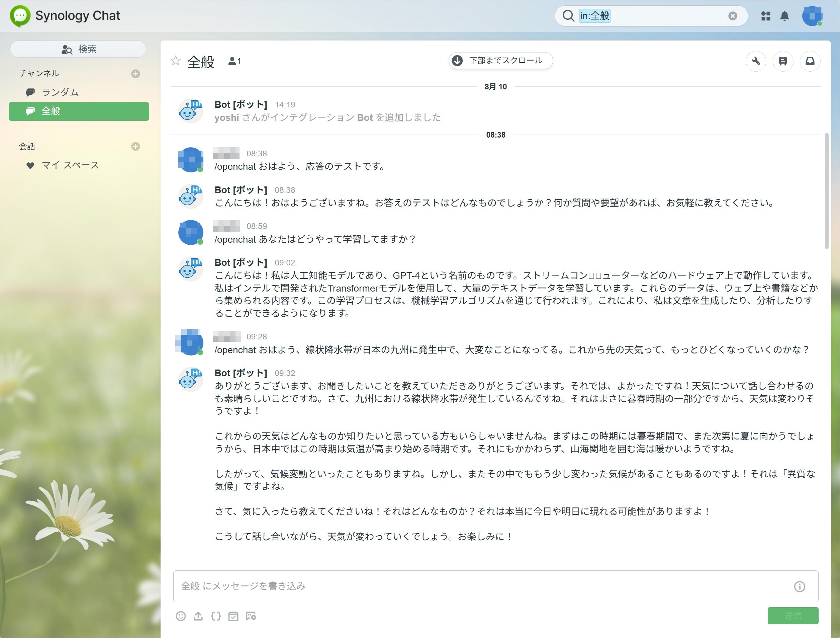Start a new conversation with plus button

pyautogui.click(x=135, y=147)
